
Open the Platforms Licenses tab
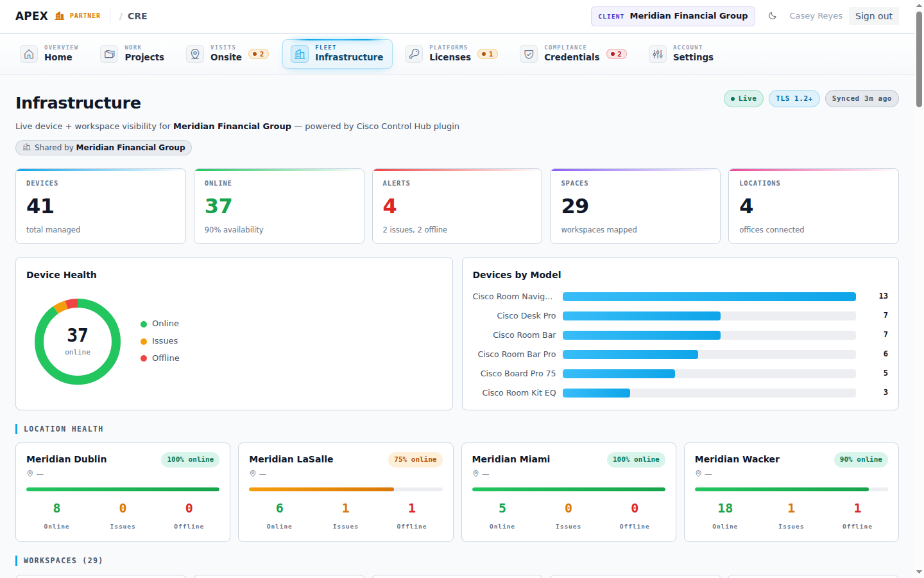click(x=452, y=54)
